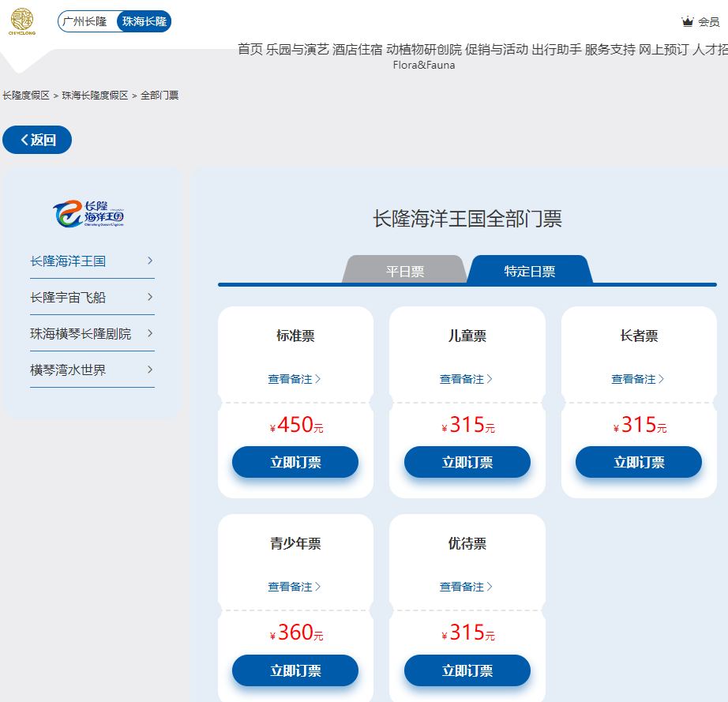The height and width of the screenshot is (702, 728).
Task: Click 会员 member link
Action: coord(708,22)
